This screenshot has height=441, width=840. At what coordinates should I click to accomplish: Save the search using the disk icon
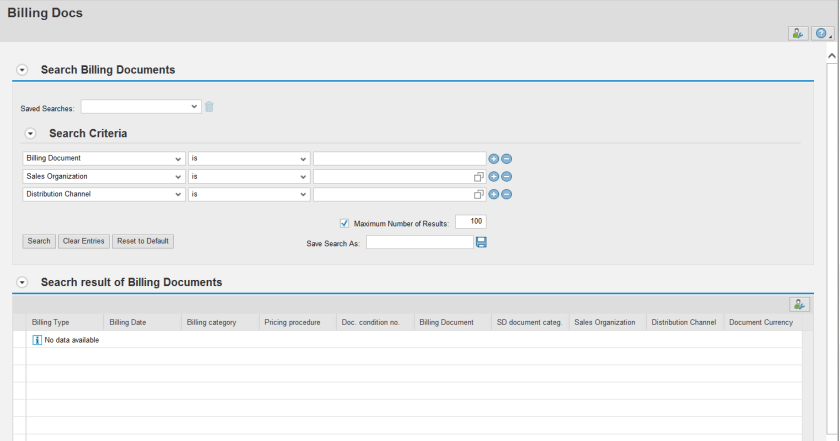(481, 242)
